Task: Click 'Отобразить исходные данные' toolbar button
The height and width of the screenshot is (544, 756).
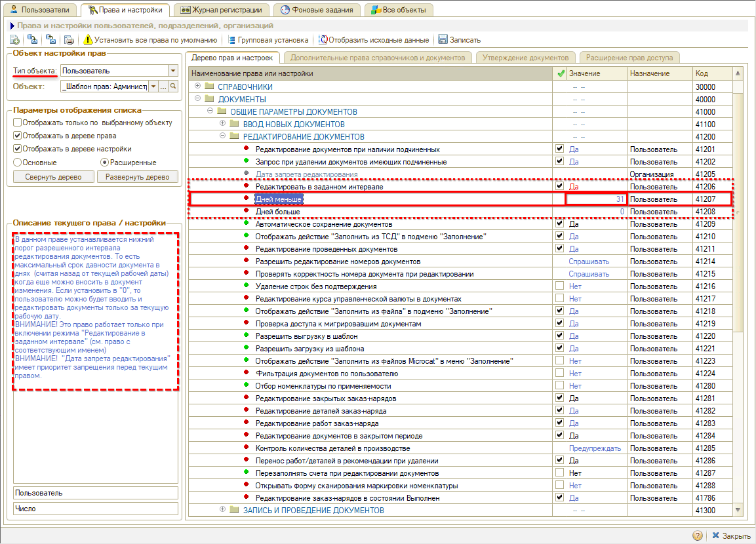Action: [374, 40]
